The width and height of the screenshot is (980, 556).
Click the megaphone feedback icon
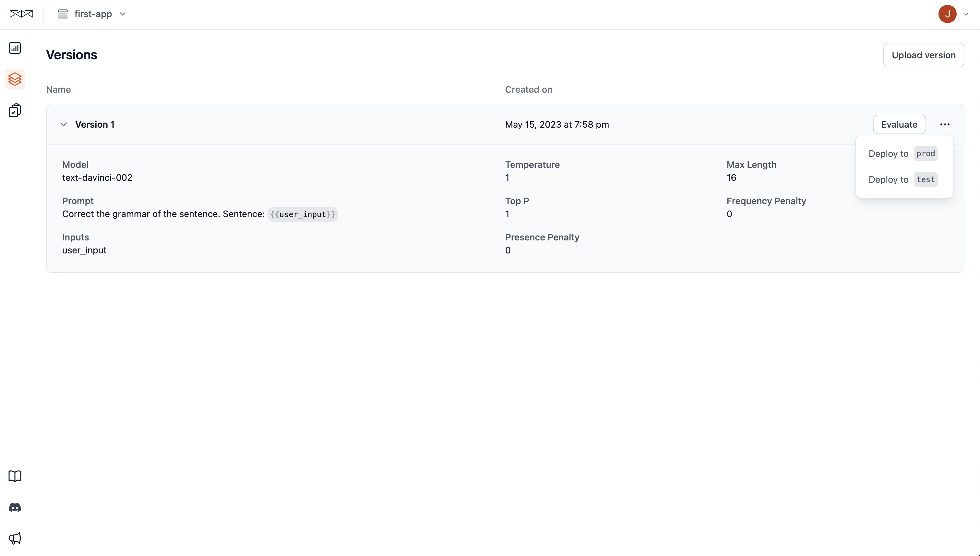pyautogui.click(x=15, y=539)
